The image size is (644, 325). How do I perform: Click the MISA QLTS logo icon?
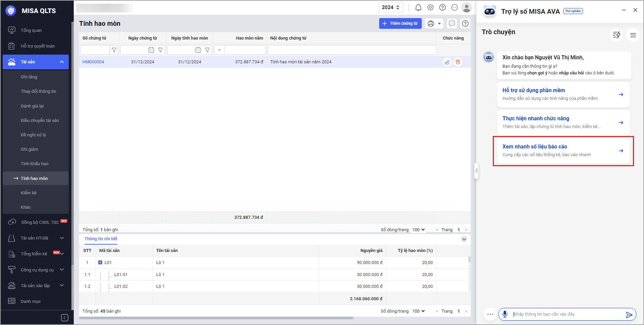click(11, 11)
